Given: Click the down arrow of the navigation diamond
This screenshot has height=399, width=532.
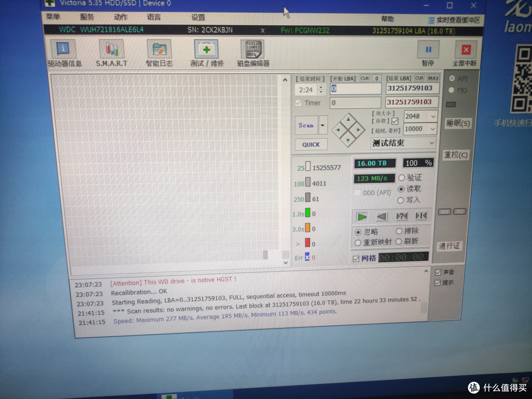Looking at the screenshot, I should (348, 140).
